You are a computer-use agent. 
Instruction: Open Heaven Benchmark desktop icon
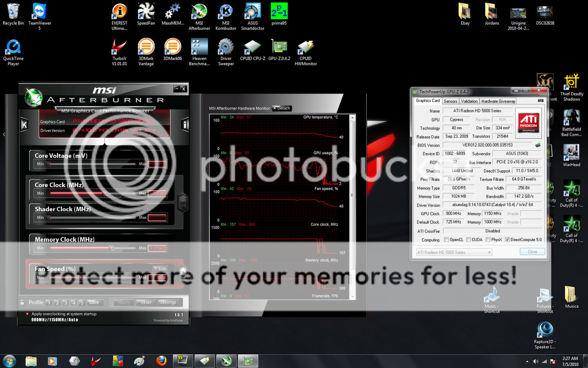tap(199, 52)
